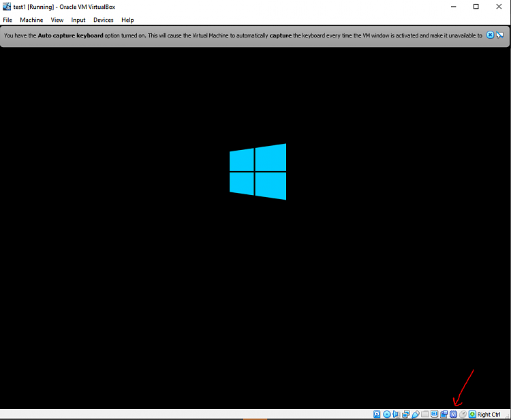The height and width of the screenshot is (420, 511).
Task: Click the shared folders status icon
Action: [x=424, y=414]
